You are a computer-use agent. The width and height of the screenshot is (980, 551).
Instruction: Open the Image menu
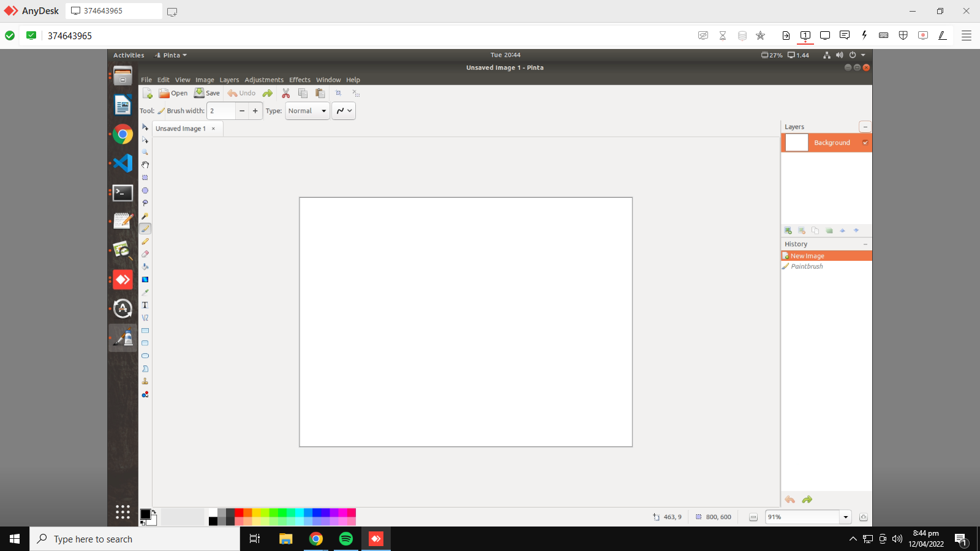tap(205, 80)
